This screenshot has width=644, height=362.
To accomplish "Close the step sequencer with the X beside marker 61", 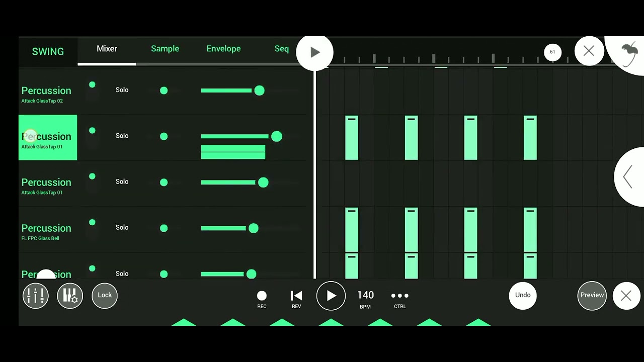I will pyautogui.click(x=589, y=51).
